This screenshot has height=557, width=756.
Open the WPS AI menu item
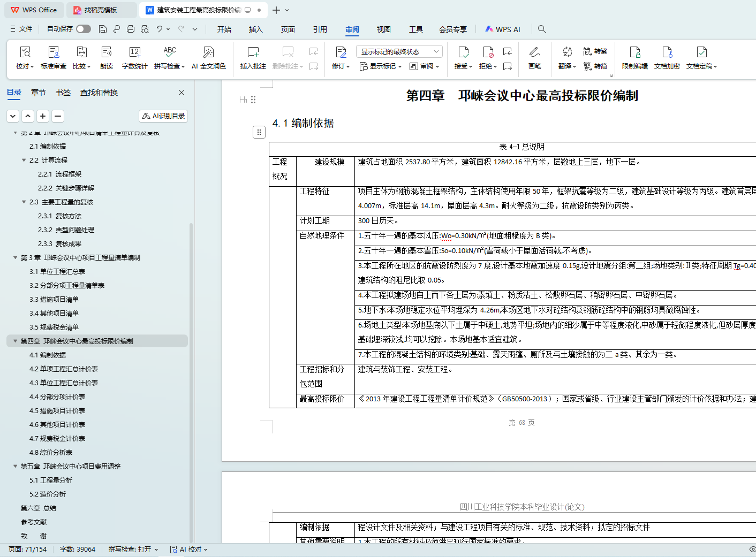coord(503,29)
